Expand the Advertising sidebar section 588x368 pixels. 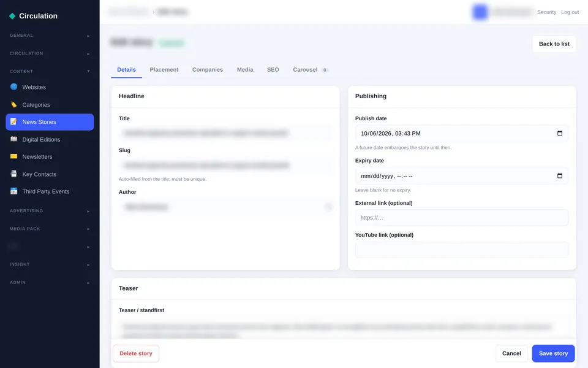tap(50, 211)
